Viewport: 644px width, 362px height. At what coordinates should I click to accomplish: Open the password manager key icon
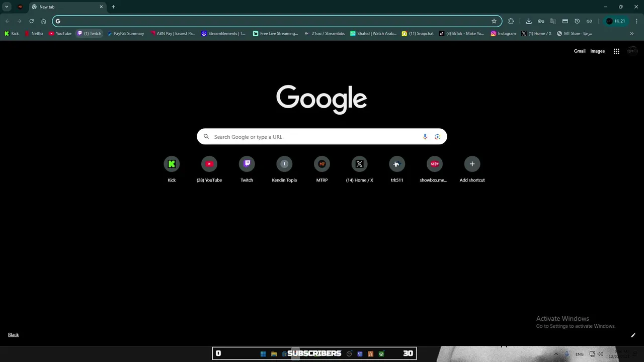(x=541, y=21)
